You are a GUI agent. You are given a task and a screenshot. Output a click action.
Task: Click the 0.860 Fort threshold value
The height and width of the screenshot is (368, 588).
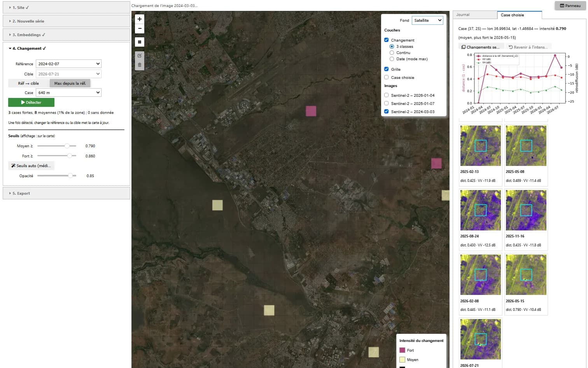(x=90, y=156)
